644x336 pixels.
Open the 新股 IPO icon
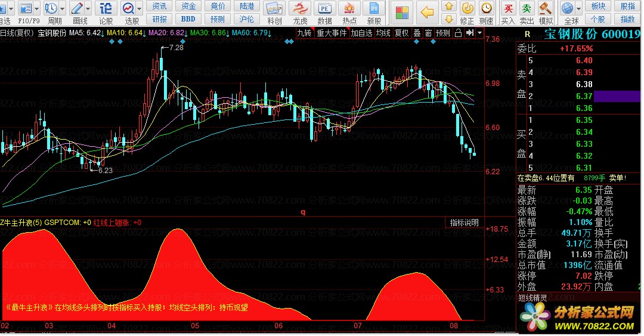(374, 8)
